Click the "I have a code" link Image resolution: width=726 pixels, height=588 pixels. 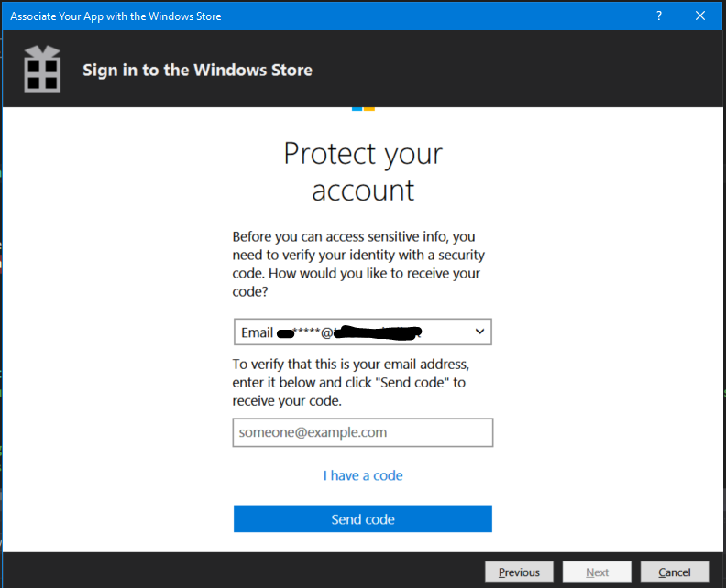[363, 475]
